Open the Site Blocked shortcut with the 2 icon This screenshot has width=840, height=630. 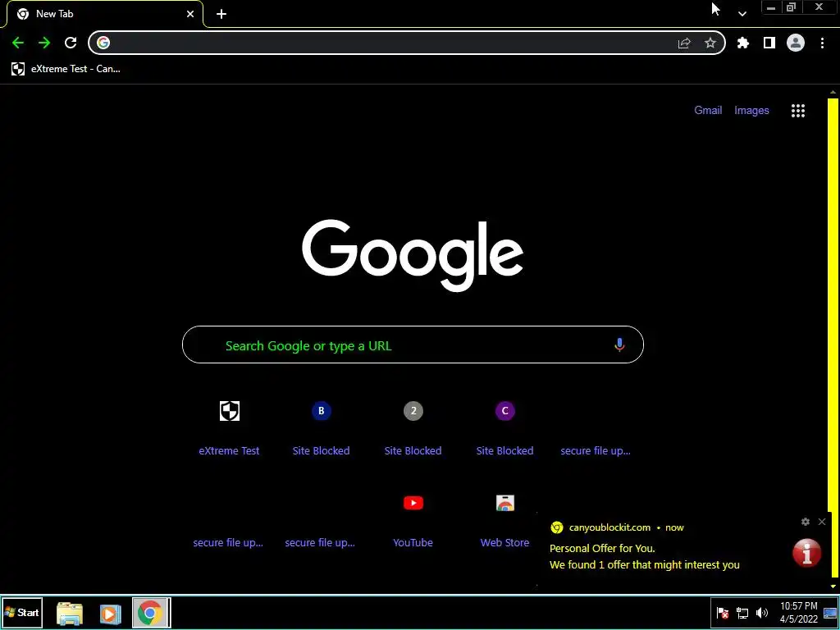coord(413,411)
